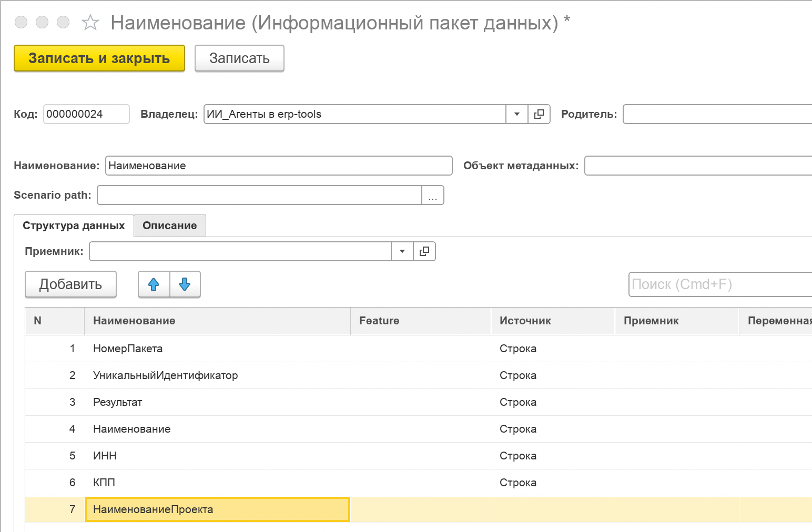The image size is (812, 532).
Task: Click the Поиск search field
Action: [x=720, y=284]
